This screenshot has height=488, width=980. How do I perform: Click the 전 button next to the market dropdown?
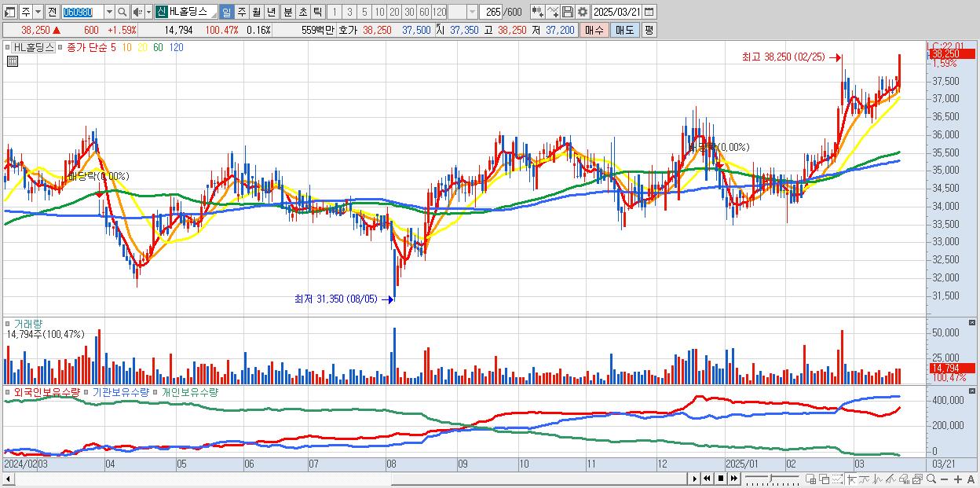[53, 12]
